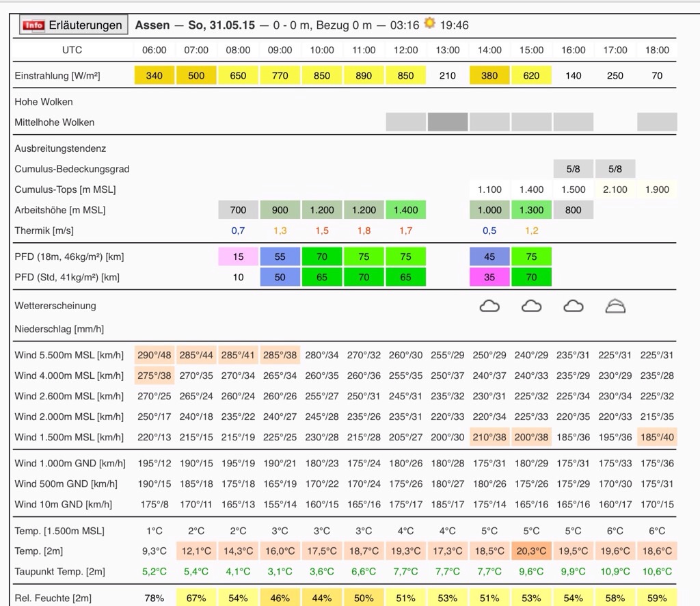Click wind 500m GND value 190°/15
Viewport: 700px width, 606px height.
(154, 484)
